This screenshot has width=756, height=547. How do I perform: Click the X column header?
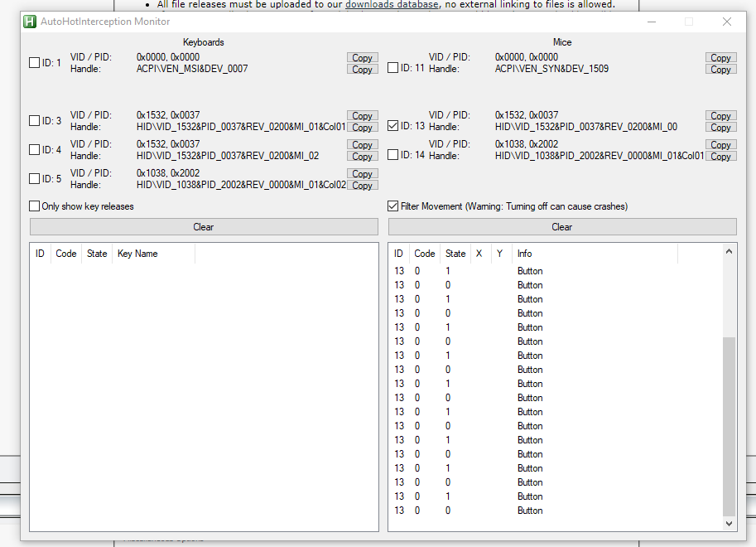(481, 254)
